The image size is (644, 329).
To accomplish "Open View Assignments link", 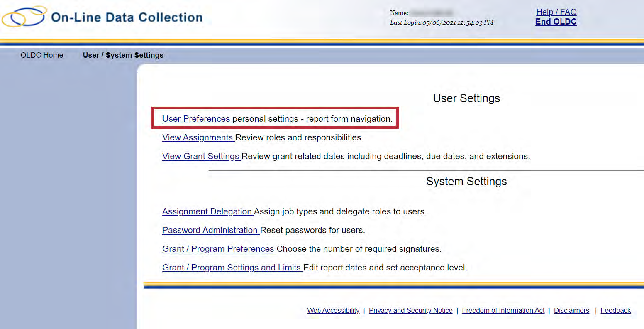I will pyautogui.click(x=198, y=137).
